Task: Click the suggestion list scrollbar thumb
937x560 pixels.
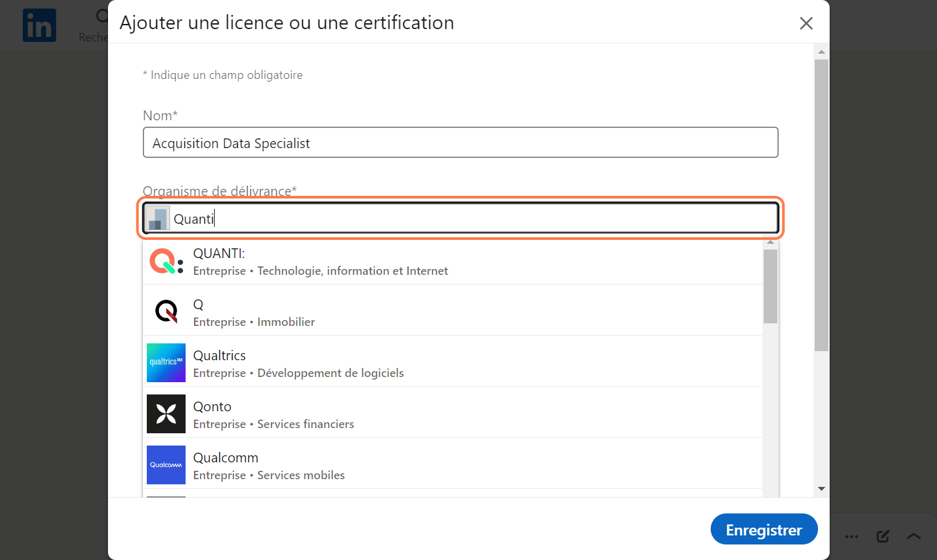Action: click(x=770, y=286)
